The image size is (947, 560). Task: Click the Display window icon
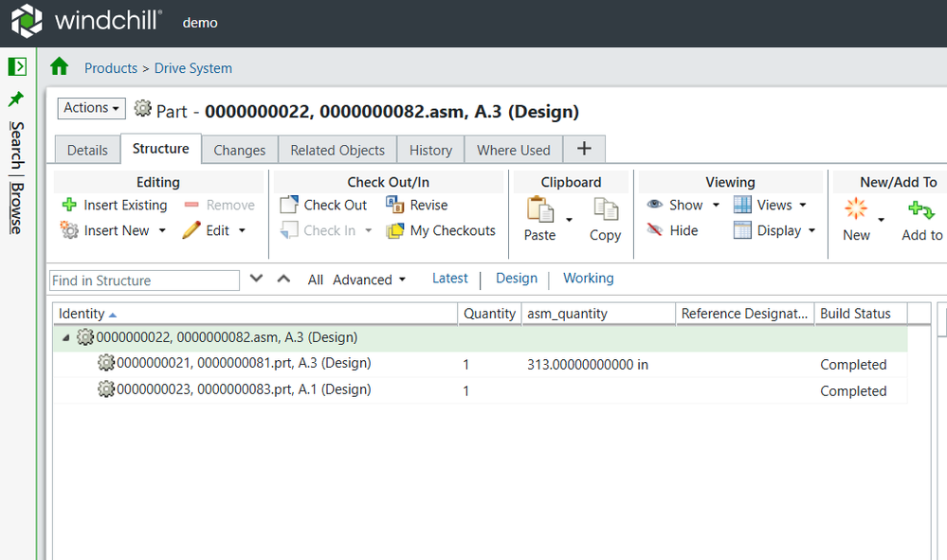742,230
